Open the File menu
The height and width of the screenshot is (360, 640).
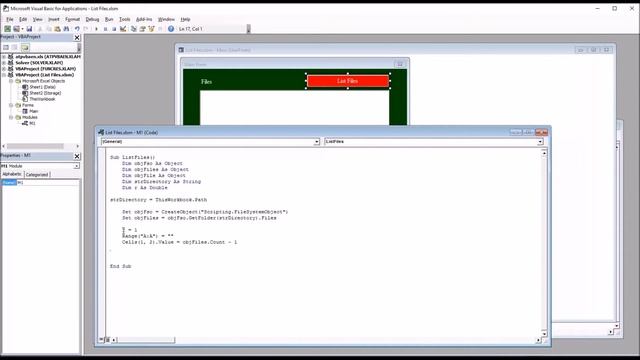[x=10, y=19]
